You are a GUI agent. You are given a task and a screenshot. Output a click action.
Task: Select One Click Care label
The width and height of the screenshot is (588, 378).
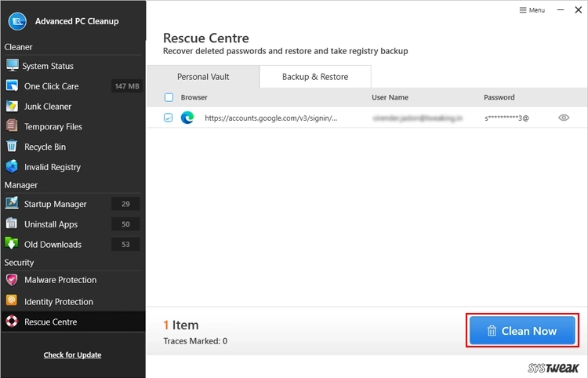(52, 86)
